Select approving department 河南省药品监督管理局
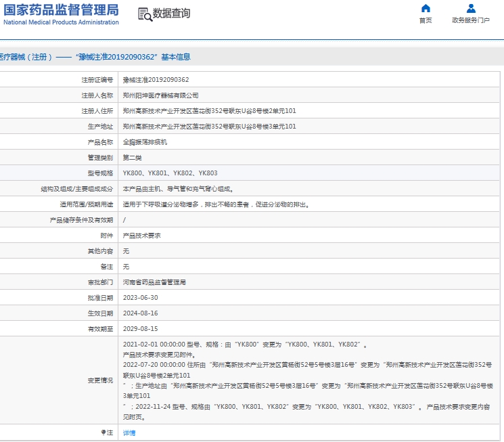The image size is (504, 442). coord(154,282)
